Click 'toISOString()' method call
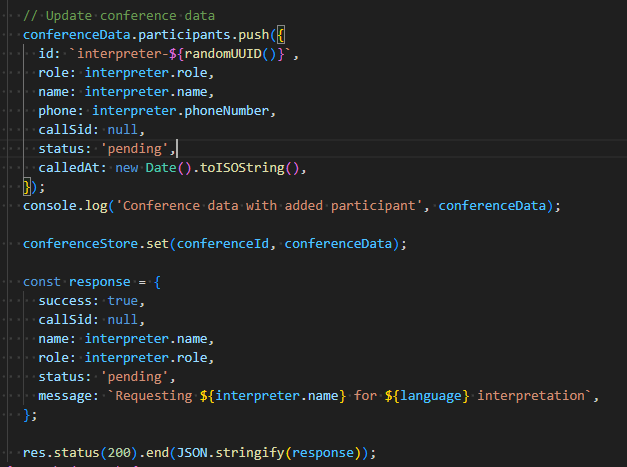The width and height of the screenshot is (627, 467). [250, 168]
